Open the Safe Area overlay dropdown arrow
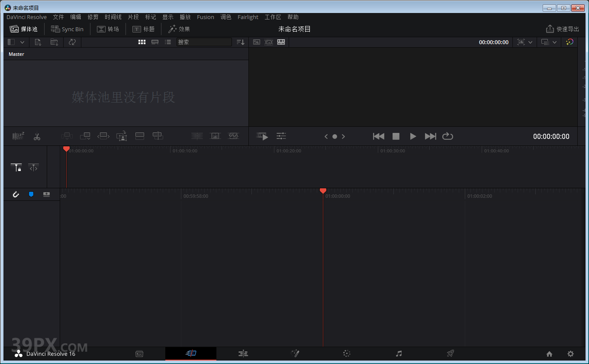The height and width of the screenshot is (364, 589). (530, 42)
